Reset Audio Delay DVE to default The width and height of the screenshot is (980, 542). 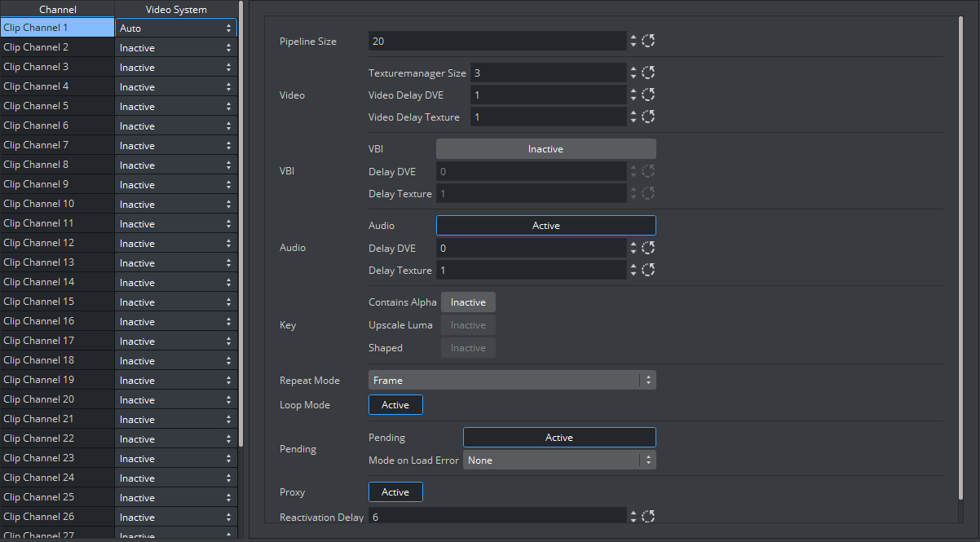648,248
